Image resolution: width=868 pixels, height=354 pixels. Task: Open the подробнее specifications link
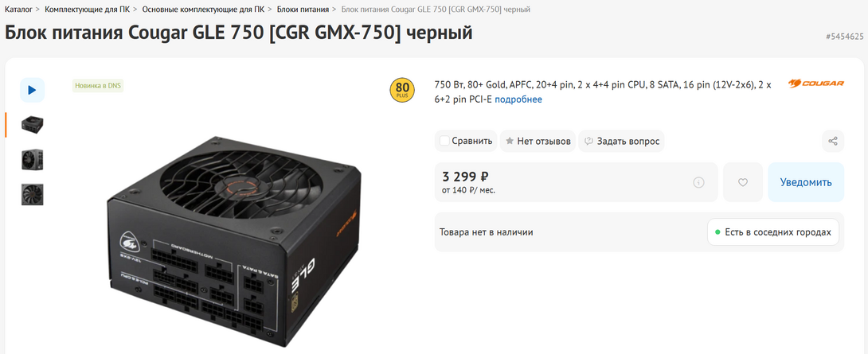[518, 99]
